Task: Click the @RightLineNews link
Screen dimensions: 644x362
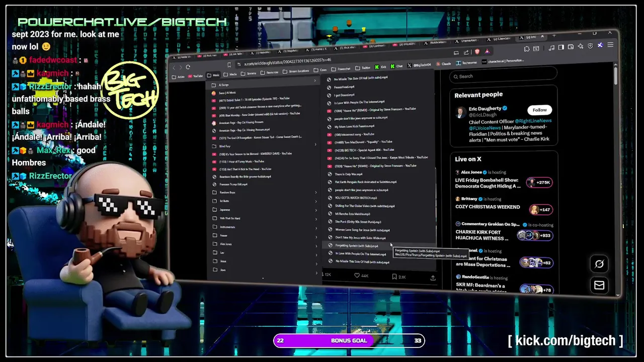Action: (x=532, y=121)
